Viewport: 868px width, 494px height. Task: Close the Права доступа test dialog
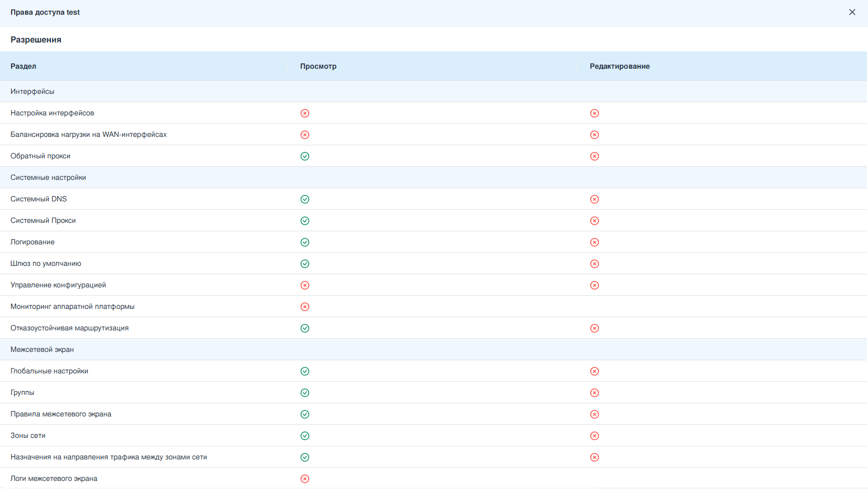click(x=852, y=12)
